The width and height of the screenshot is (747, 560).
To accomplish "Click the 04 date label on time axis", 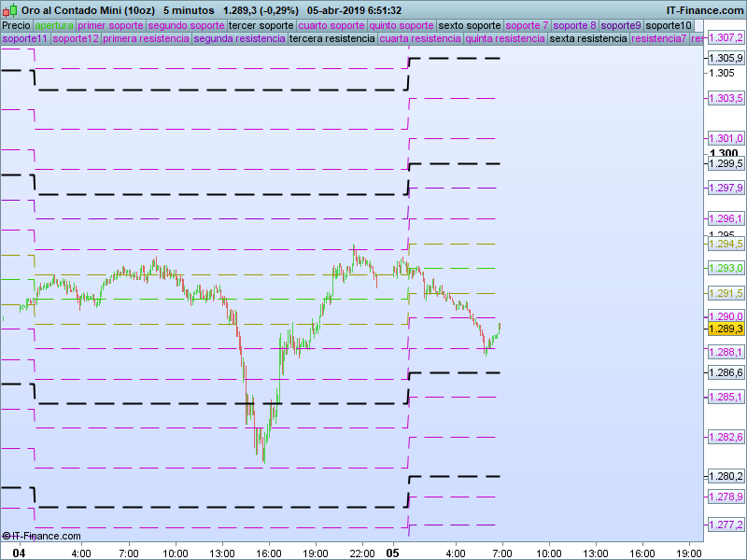I will 19,553.
